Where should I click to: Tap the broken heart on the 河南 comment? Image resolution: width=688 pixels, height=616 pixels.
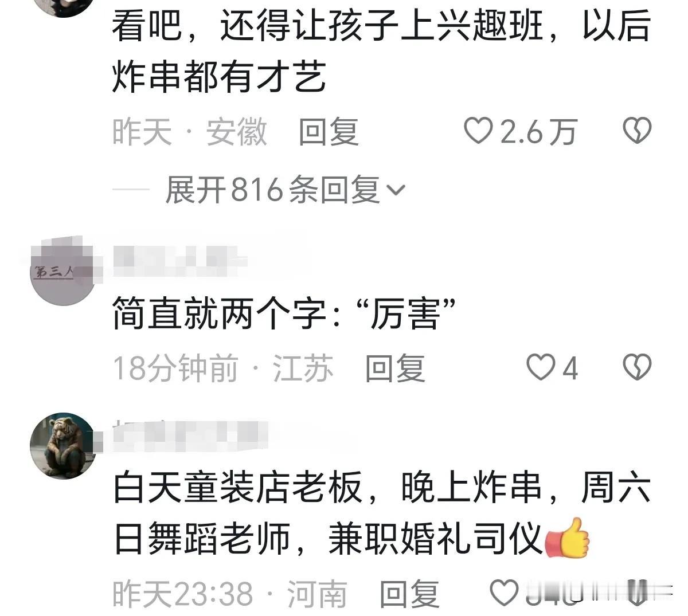[637, 593]
